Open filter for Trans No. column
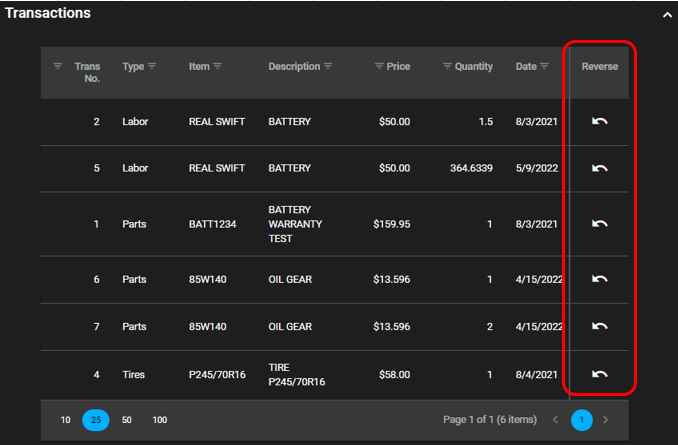The width and height of the screenshot is (678, 445). tap(57, 67)
